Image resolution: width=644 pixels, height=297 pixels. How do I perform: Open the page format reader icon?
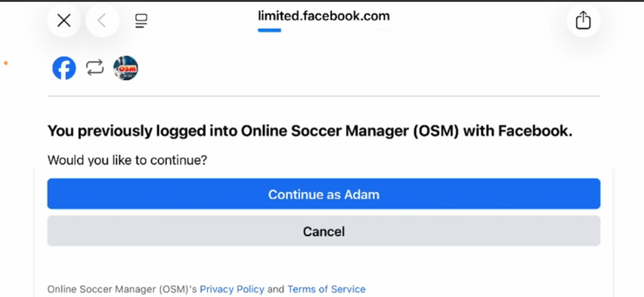pyautogui.click(x=141, y=22)
